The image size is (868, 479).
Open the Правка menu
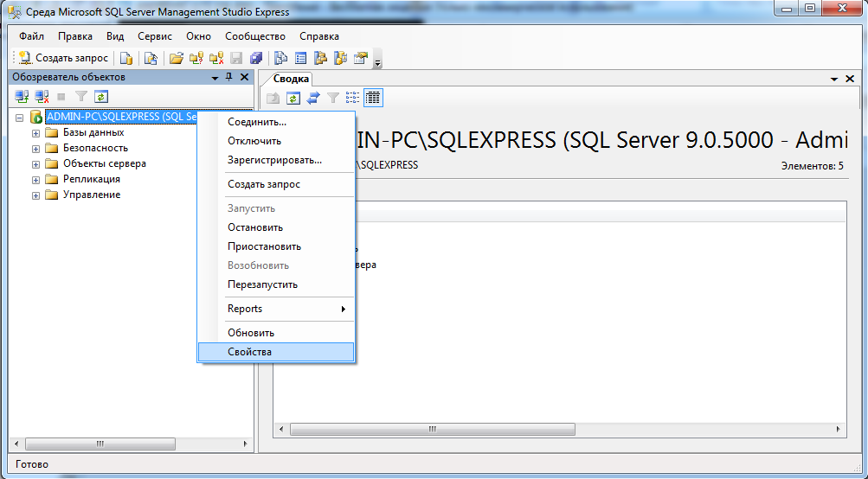[x=74, y=36]
